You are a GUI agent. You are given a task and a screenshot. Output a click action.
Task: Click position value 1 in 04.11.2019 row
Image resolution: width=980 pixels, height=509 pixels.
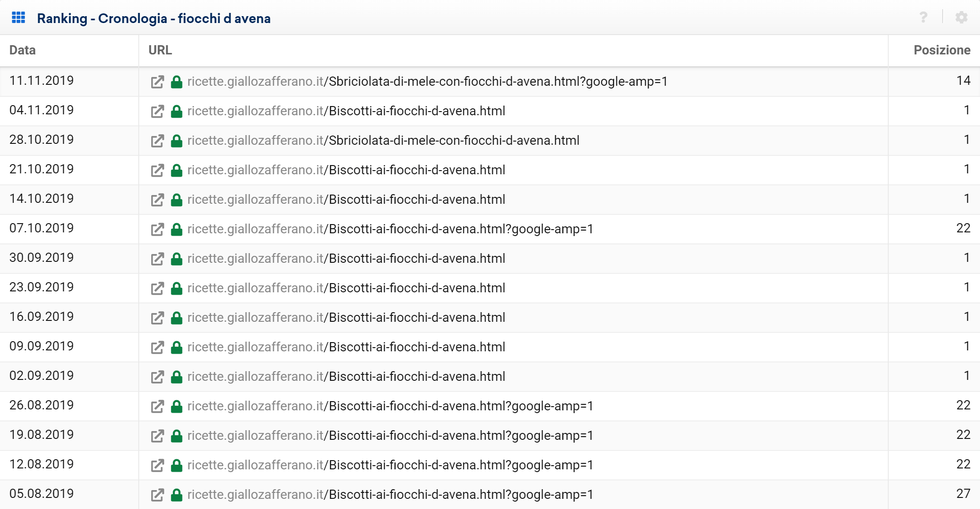click(x=967, y=110)
